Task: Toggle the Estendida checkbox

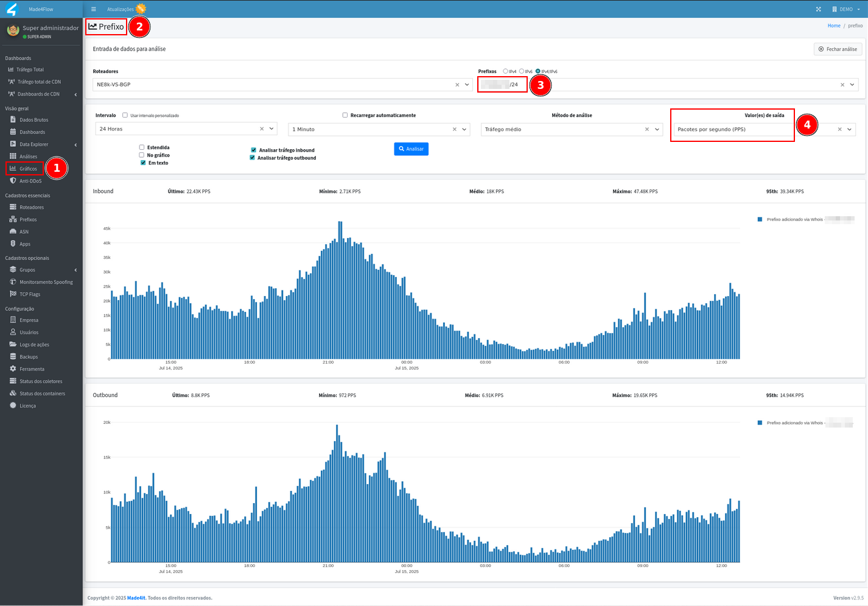Action: [142, 147]
